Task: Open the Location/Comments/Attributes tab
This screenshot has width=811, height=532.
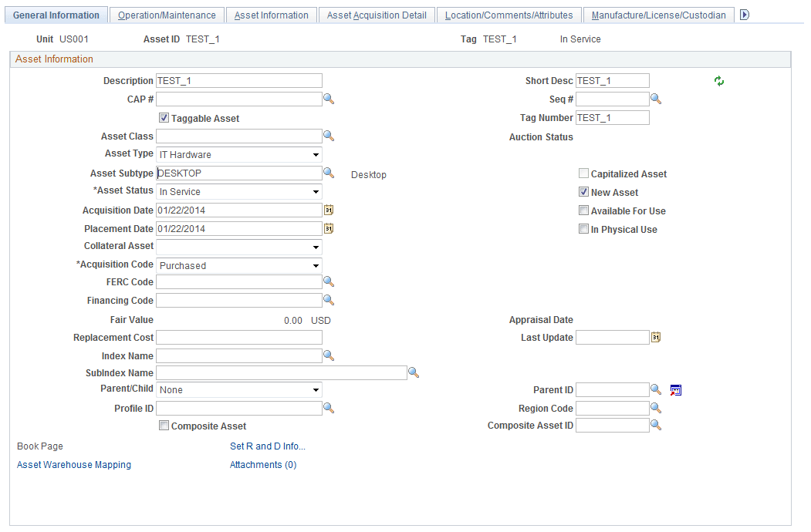Action: click(509, 14)
